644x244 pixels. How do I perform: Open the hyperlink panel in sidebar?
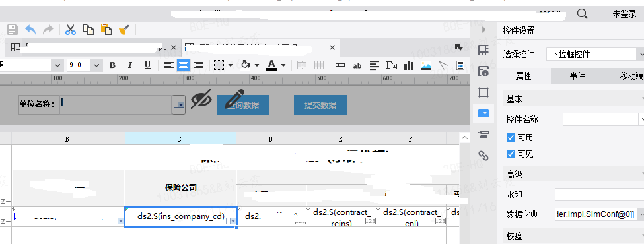[483, 156]
